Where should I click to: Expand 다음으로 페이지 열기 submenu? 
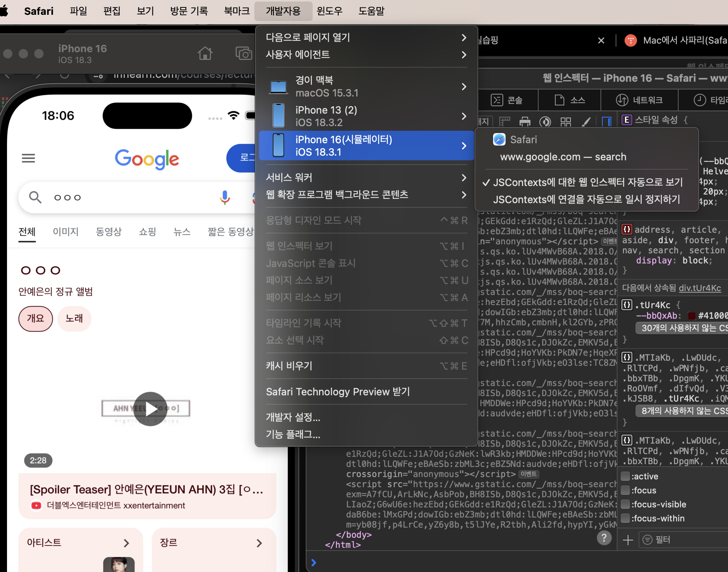point(464,37)
